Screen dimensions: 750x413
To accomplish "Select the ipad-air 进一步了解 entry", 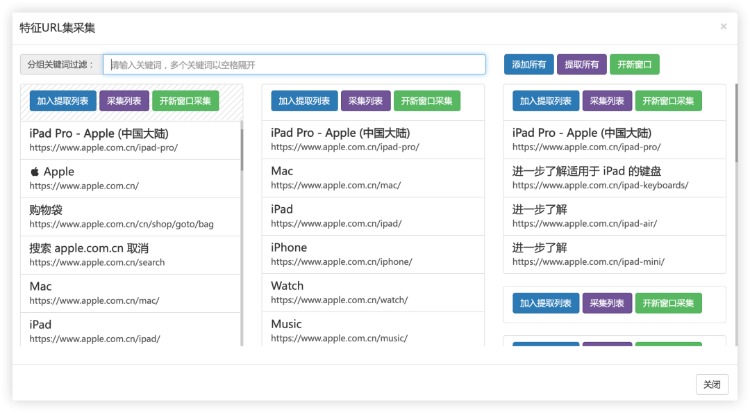I will (614, 216).
